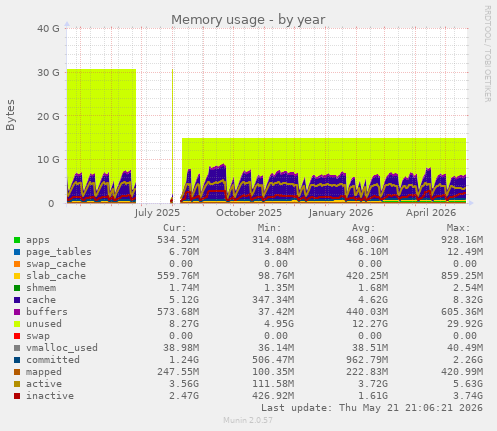Click the dark green shmem legend swatch

(x=17, y=288)
